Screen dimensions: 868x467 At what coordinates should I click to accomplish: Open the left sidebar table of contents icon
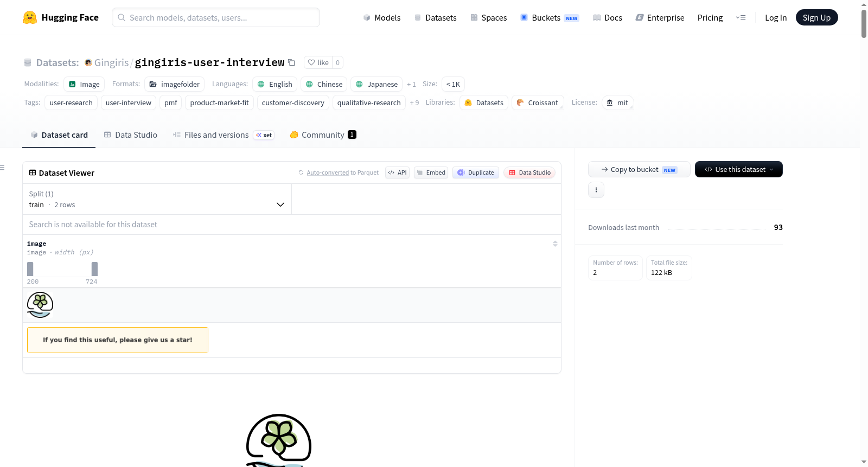point(3,168)
